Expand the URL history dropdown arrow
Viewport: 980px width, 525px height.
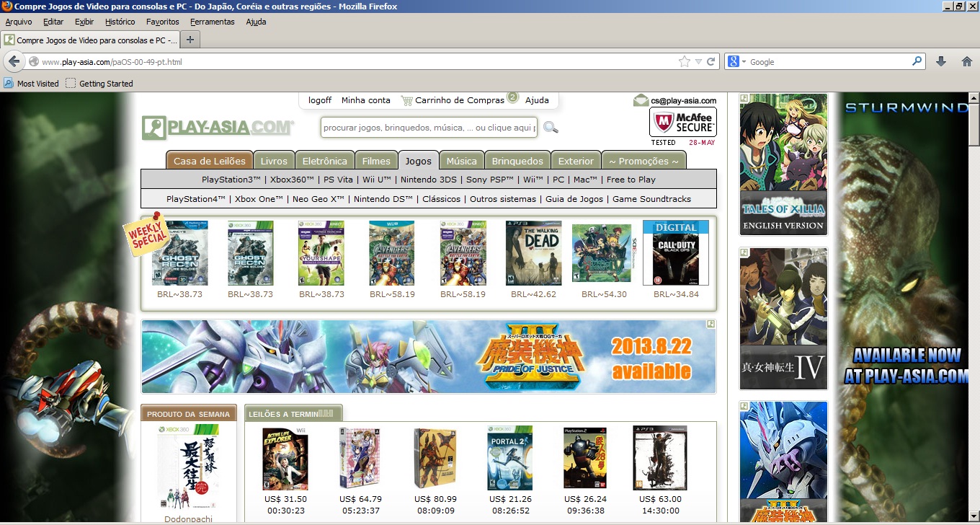click(x=698, y=62)
